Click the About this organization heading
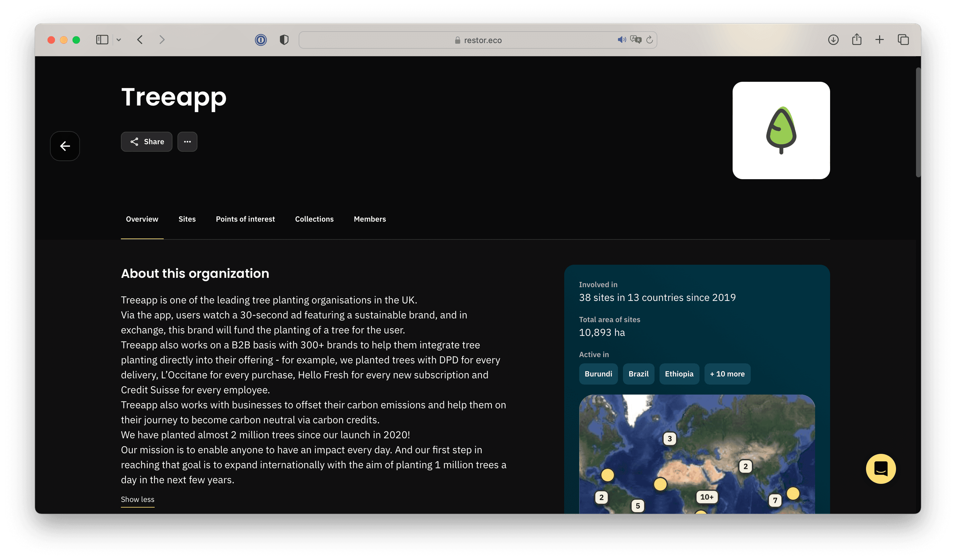Viewport: 956px width, 560px height. tap(195, 273)
